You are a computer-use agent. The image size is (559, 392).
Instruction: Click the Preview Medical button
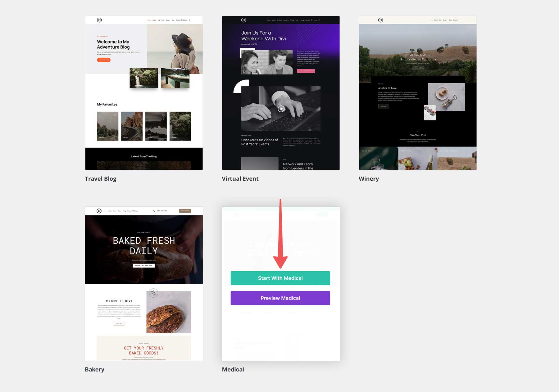click(280, 298)
